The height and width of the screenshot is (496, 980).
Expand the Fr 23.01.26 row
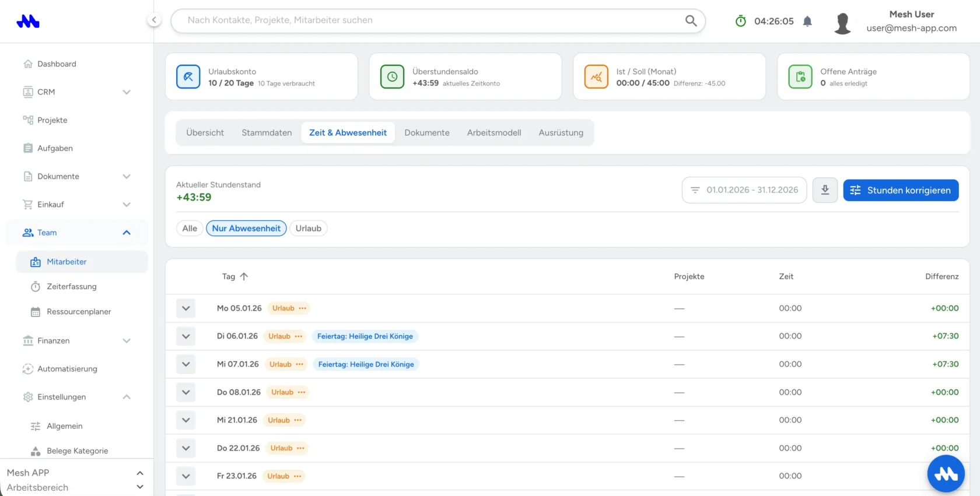(x=186, y=476)
